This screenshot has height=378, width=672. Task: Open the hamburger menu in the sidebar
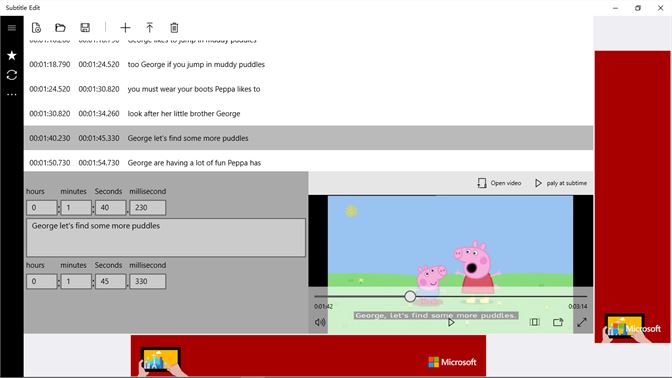point(12,28)
